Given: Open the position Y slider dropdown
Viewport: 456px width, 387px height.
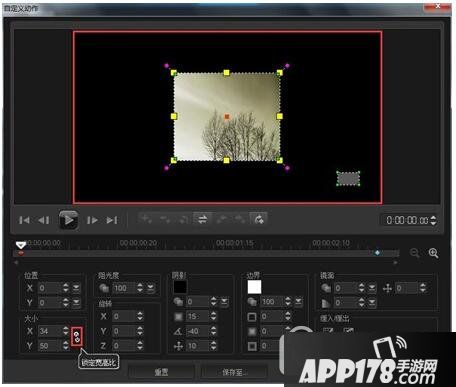Looking at the screenshot, I should pos(76,302).
